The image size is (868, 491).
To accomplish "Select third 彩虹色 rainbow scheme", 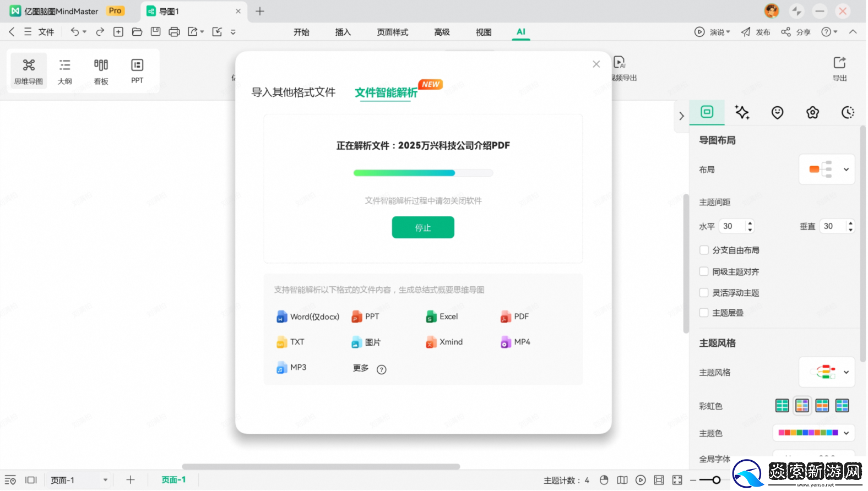I will pos(822,406).
